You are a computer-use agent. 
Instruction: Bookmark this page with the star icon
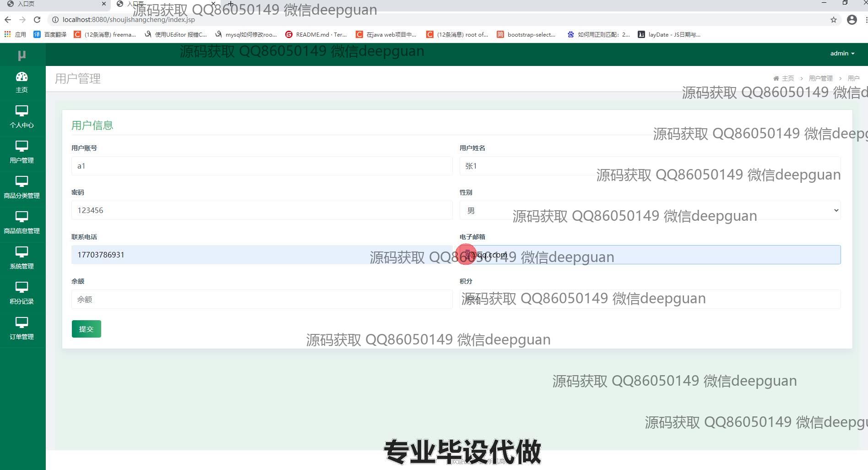pyautogui.click(x=833, y=20)
